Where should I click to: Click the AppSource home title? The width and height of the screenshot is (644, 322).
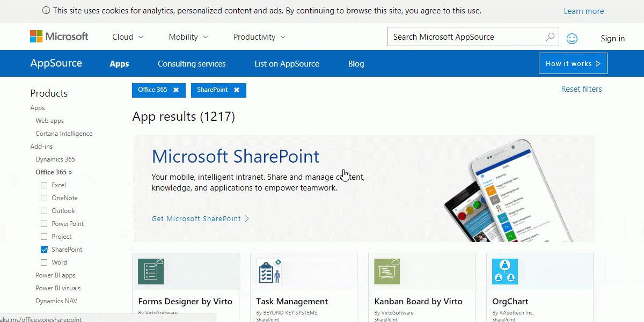click(56, 63)
